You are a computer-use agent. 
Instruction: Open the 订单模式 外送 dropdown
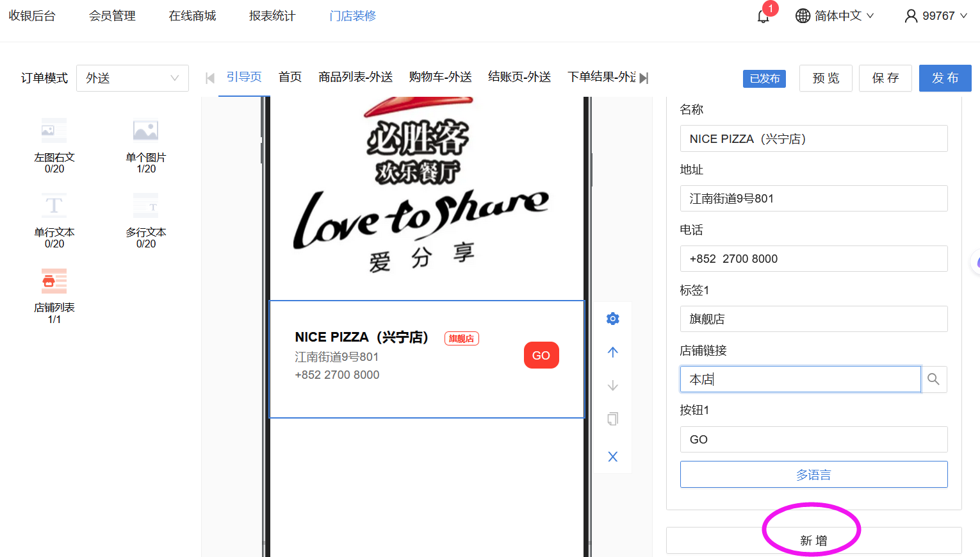(133, 78)
